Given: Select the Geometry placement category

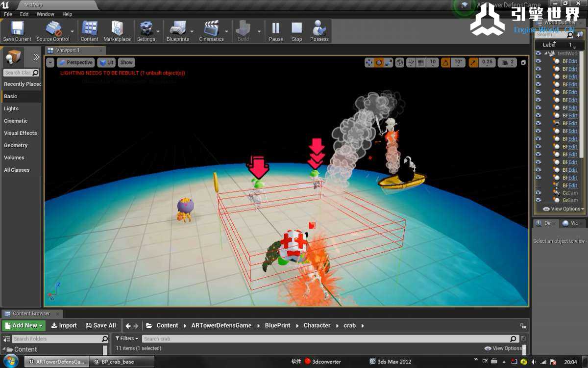Looking at the screenshot, I should tap(22, 145).
